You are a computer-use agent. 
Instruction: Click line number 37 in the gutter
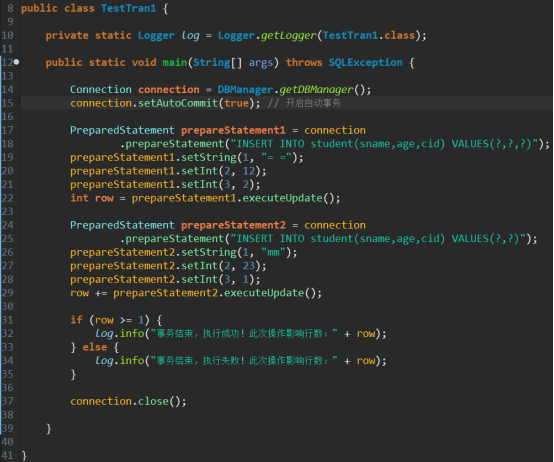click(7, 401)
